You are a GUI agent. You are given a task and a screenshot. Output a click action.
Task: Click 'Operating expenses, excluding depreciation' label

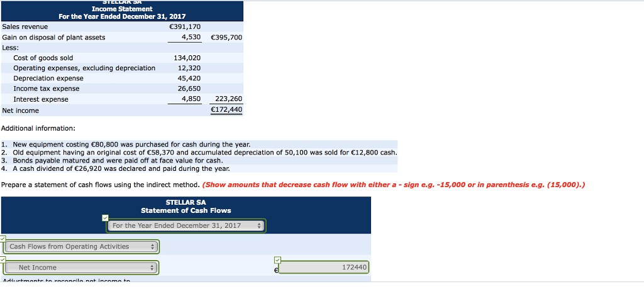point(84,68)
